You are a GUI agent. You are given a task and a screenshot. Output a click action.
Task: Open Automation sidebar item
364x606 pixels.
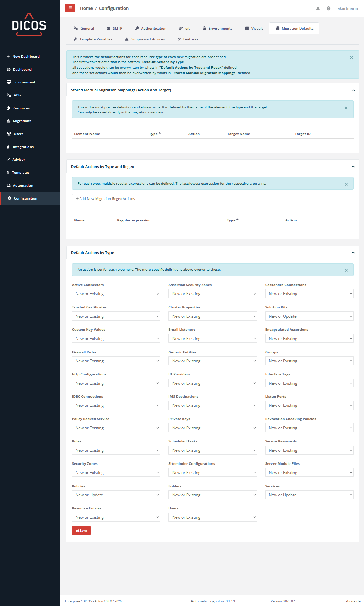[x=30, y=186]
